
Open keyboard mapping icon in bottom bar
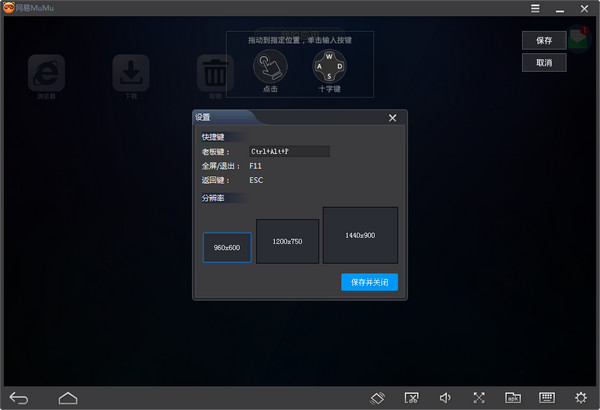pos(547,398)
